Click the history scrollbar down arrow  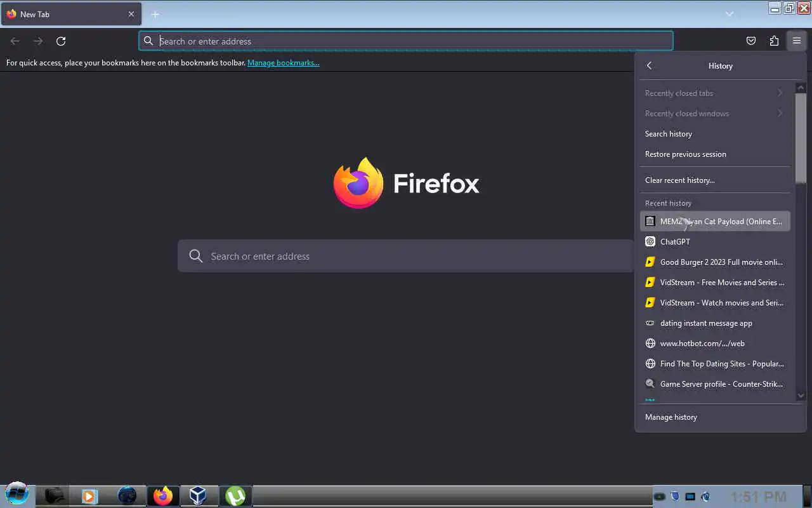point(801,396)
